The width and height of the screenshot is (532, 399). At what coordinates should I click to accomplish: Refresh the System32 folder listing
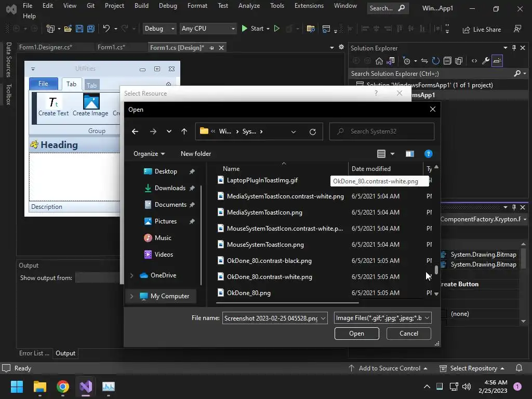tap(312, 131)
